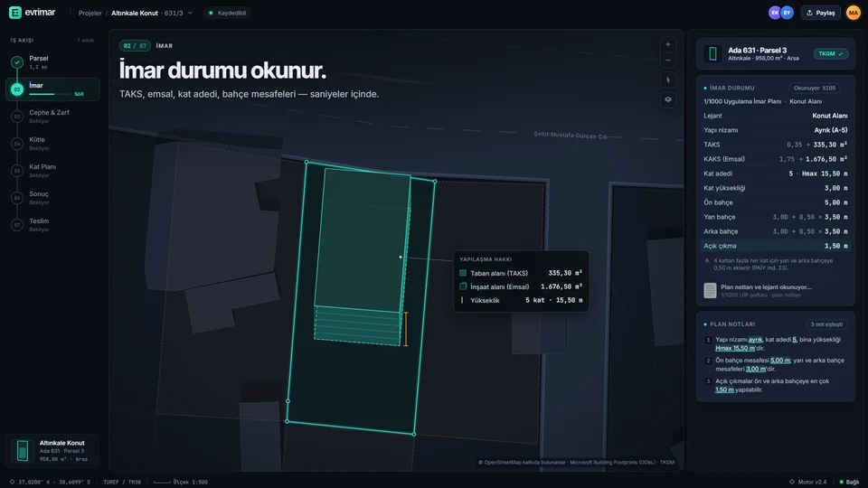
Task: Click the Arka bahçe row
Action: [x=775, y=231]
